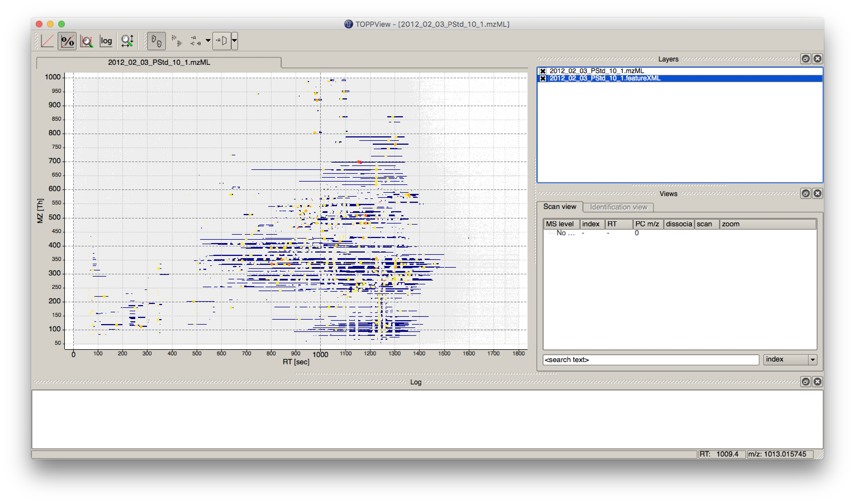Sort by scan column header
The width and height of the screenshot is (855, 504).
707,224
